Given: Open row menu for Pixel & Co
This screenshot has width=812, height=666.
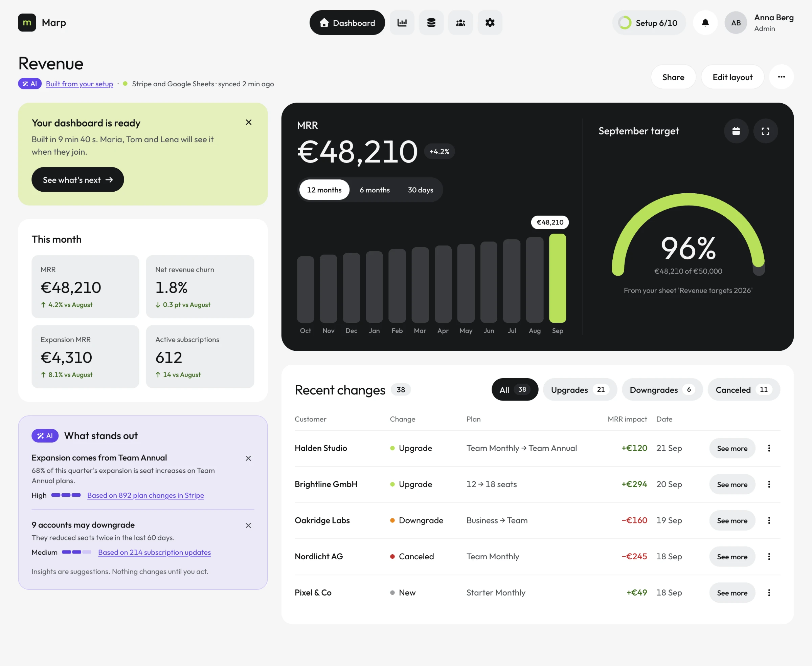Looking at the screenshot, I should (x=769, y=592).
